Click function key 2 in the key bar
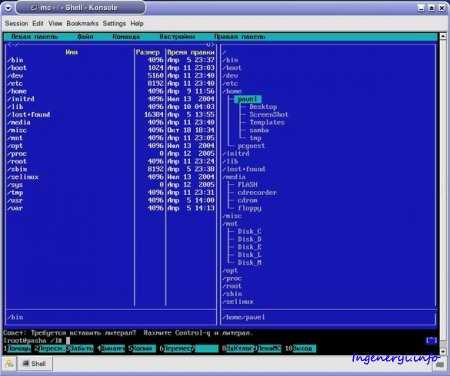This screenshot has width=450, height=376. 51,349
